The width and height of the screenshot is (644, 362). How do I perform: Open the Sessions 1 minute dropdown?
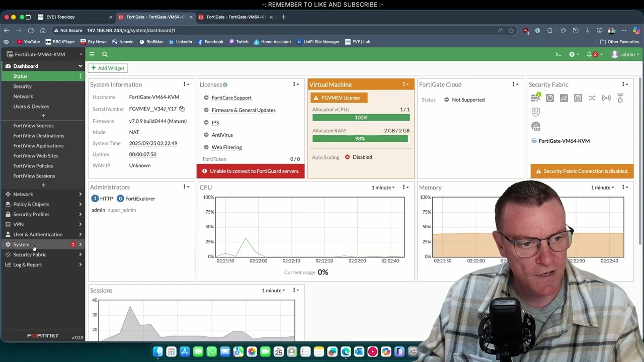pyautogui.click(x=273, y=291)
